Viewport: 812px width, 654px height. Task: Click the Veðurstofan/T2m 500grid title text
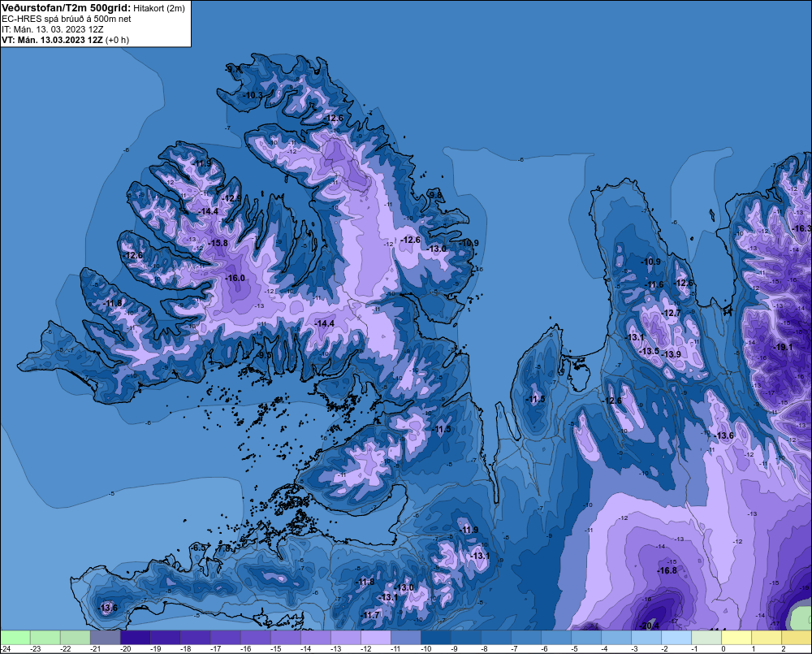pos(67,8)
